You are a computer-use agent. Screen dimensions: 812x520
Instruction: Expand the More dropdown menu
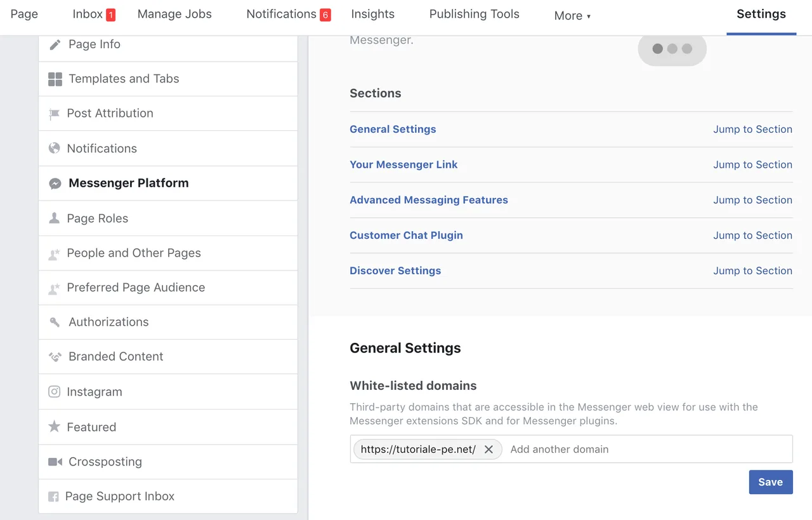(572, 16)
